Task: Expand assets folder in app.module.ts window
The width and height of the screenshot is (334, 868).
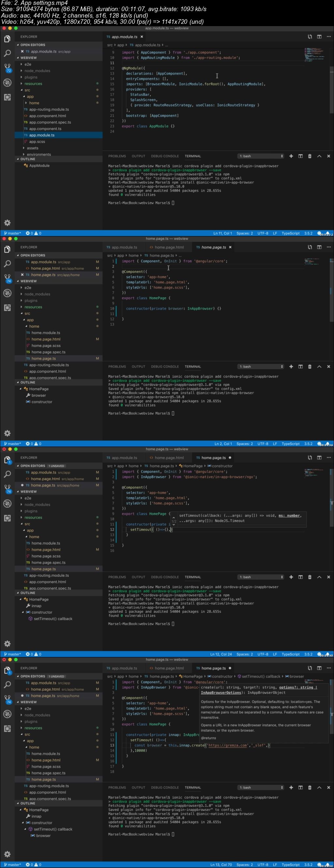Action: point(32,148)
